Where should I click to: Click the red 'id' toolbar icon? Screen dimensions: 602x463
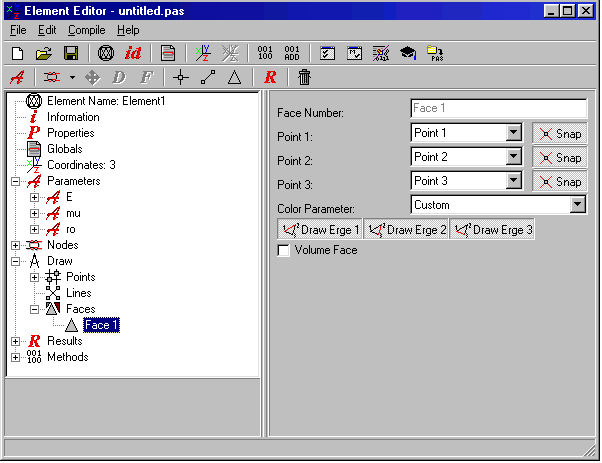coord(134,52)
